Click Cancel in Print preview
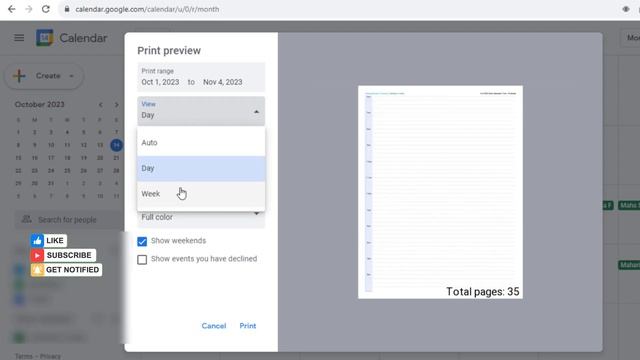The width and height of the screenshot is (640, 360). 213,326
